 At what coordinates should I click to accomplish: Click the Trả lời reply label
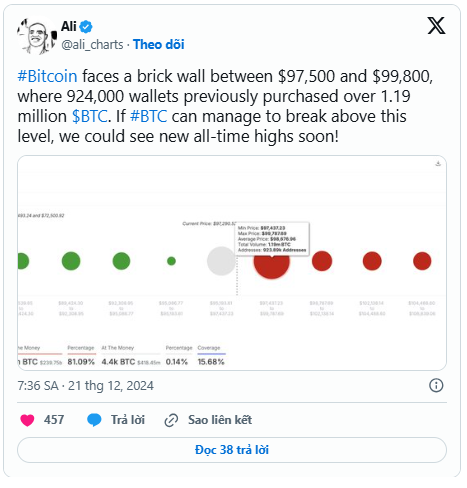tap(128, 420)
